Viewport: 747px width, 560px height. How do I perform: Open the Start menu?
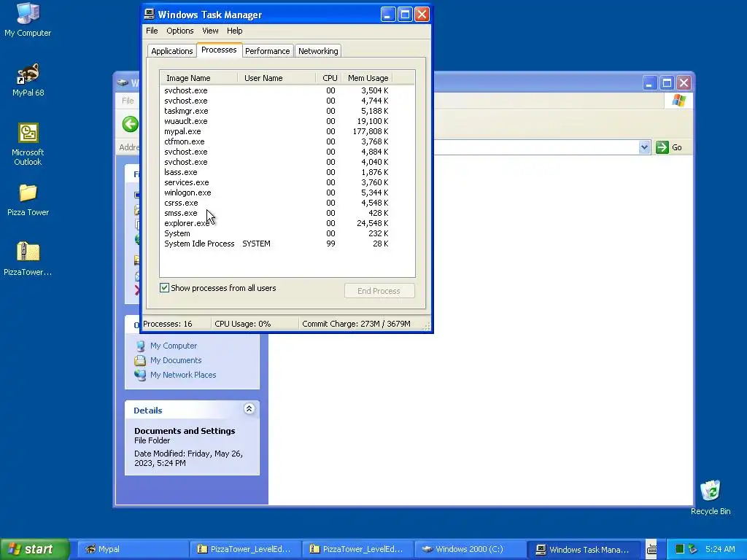coord(34,549)
